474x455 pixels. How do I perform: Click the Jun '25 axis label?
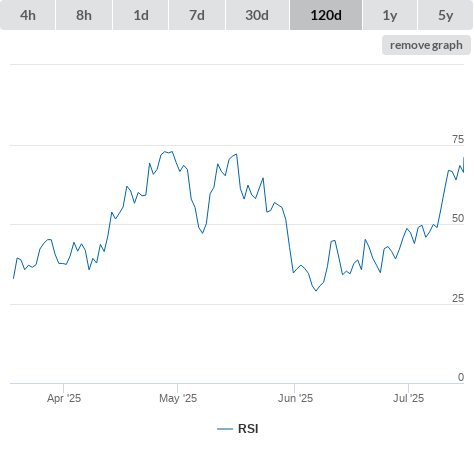tap(295, 398)
